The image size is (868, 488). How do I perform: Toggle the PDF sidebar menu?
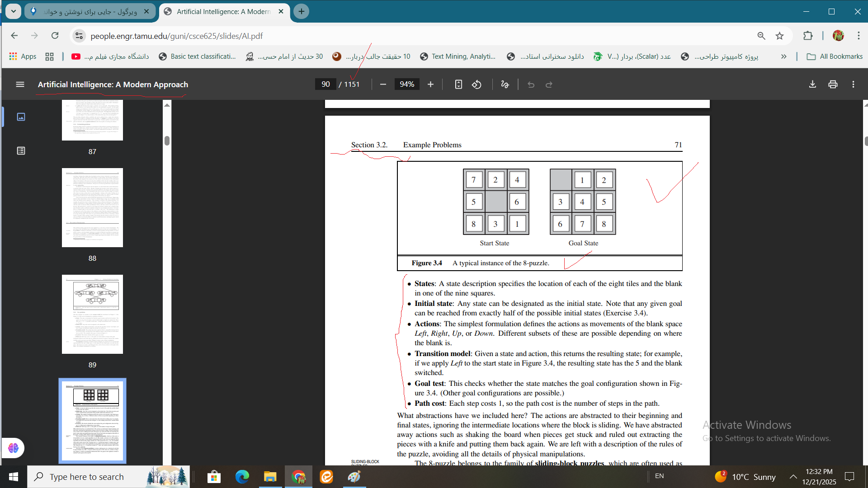click(x=20, y=84)
